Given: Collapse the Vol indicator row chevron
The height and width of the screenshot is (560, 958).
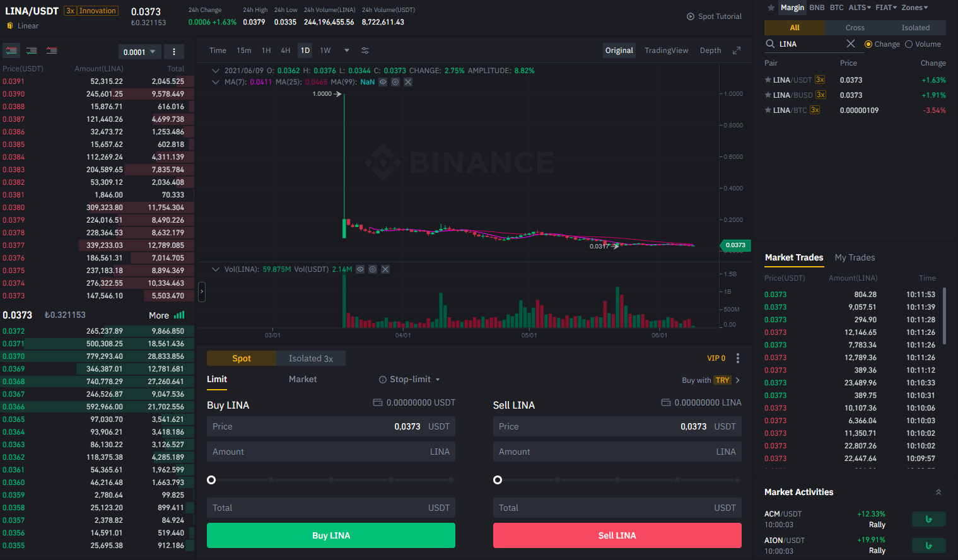Looking at the screenshot, I should (216, 269).
